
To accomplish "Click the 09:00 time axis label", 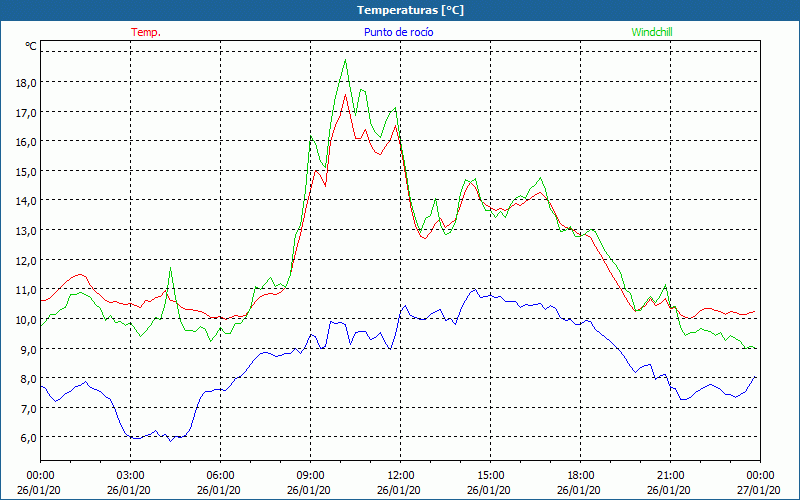I will click(x=310, y=476).
